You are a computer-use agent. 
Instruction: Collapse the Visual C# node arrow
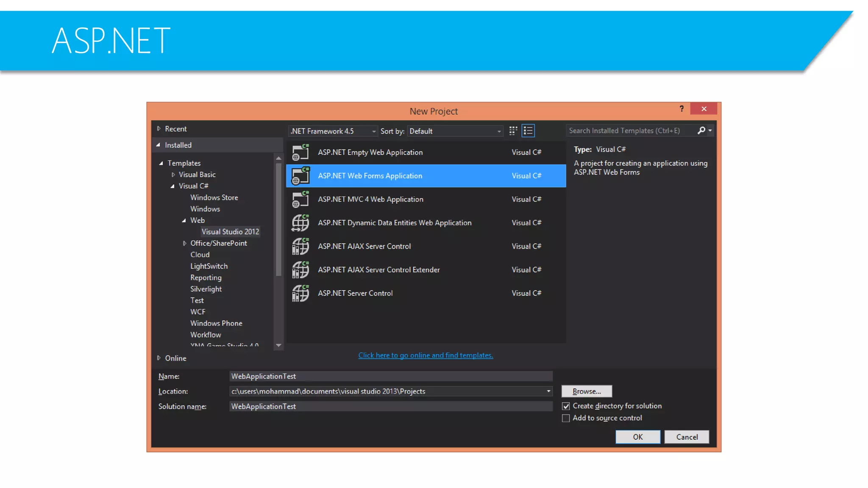(172, 186)
